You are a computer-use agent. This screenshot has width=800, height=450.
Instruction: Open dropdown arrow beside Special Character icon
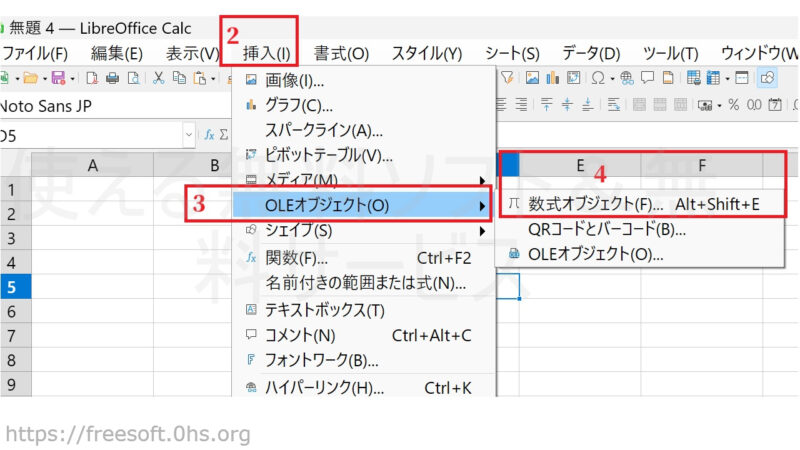click(x=612, y=79)
